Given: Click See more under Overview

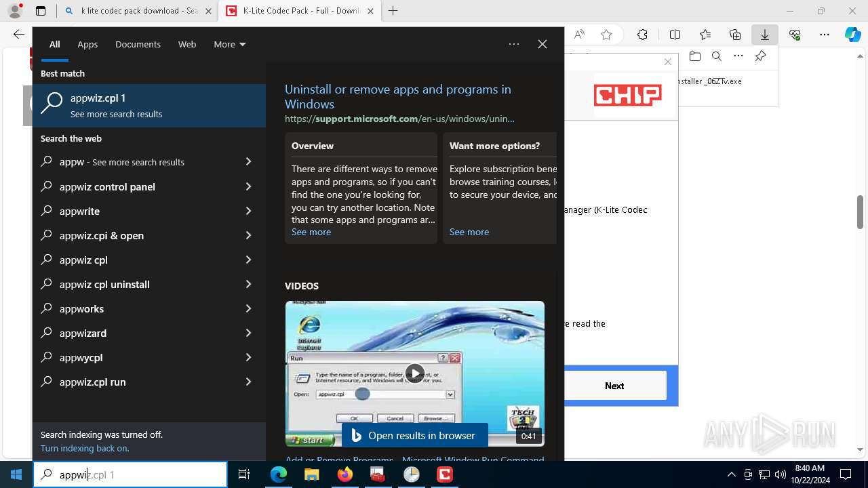Looking at the screenshot, I should tap(311, 232).
